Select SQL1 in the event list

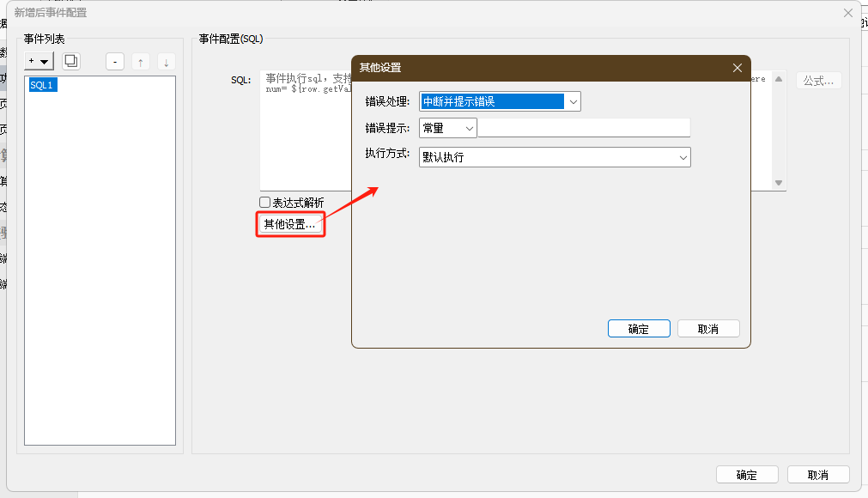42,85
